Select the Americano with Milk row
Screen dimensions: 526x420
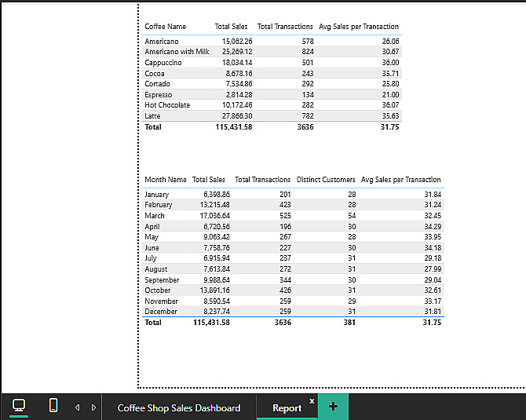click(177, 52)
